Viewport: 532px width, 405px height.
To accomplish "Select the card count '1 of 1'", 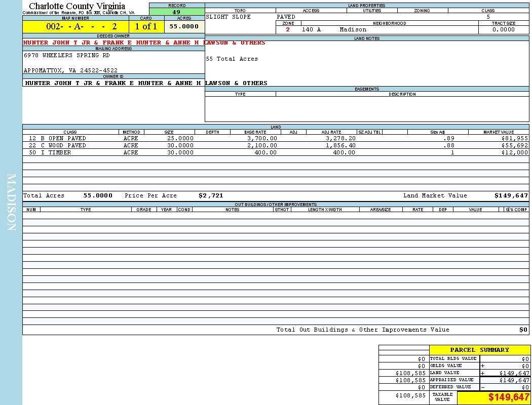I will (x=146, y=27).
